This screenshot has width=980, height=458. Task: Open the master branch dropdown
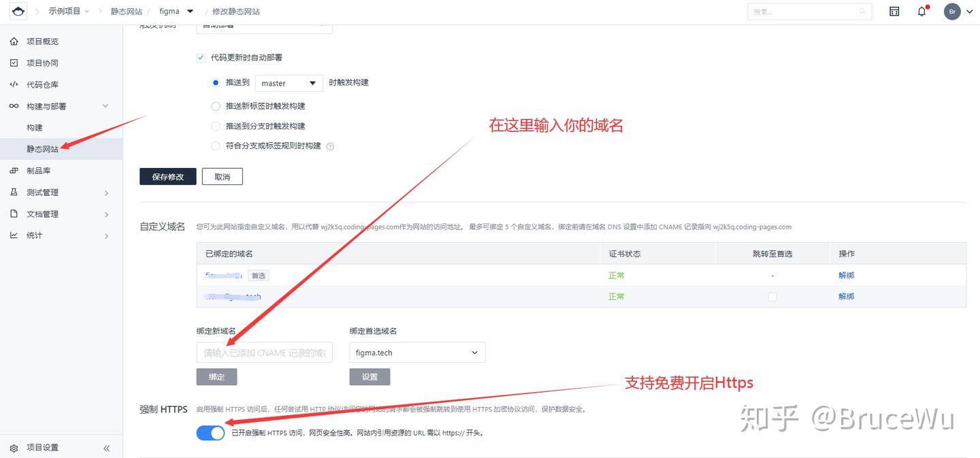pyautogui.click(x=289, y=82)
